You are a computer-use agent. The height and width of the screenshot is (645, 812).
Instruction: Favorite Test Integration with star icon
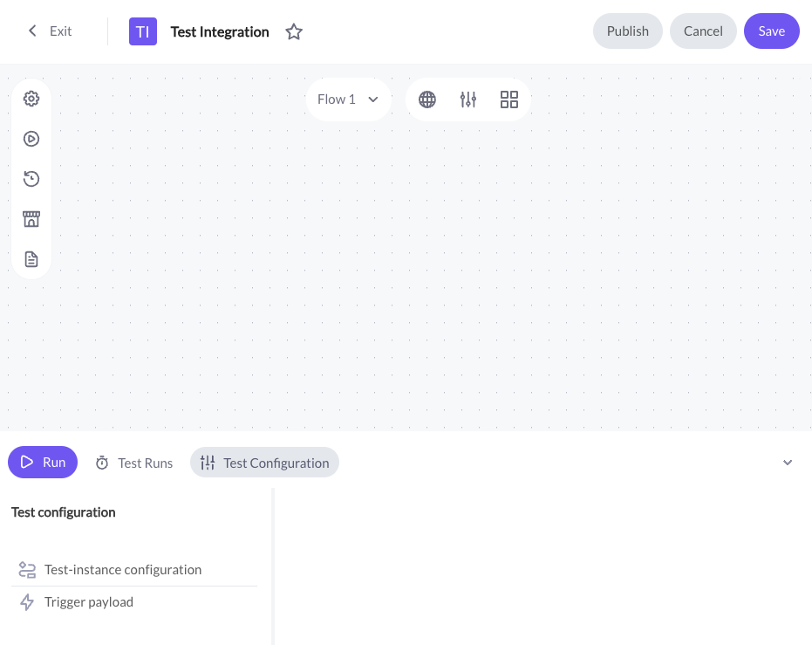[294, 31]
